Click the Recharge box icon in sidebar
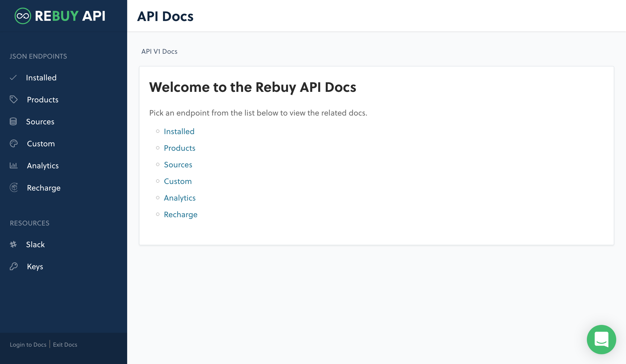 [14, 187]
